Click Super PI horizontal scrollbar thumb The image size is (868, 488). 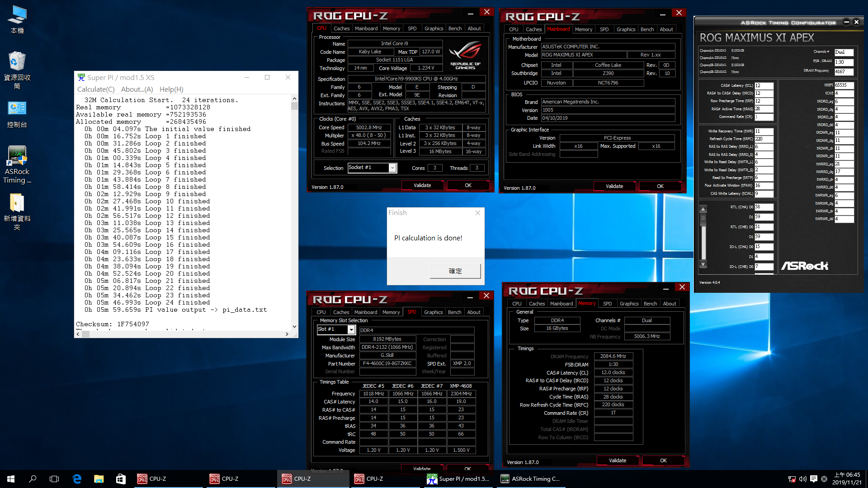(x=85, y=334)
